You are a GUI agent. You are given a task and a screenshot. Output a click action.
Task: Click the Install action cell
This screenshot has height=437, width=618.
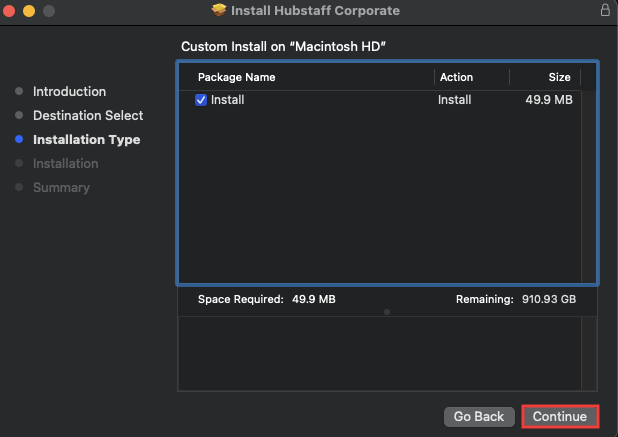(x=454, y=100)
